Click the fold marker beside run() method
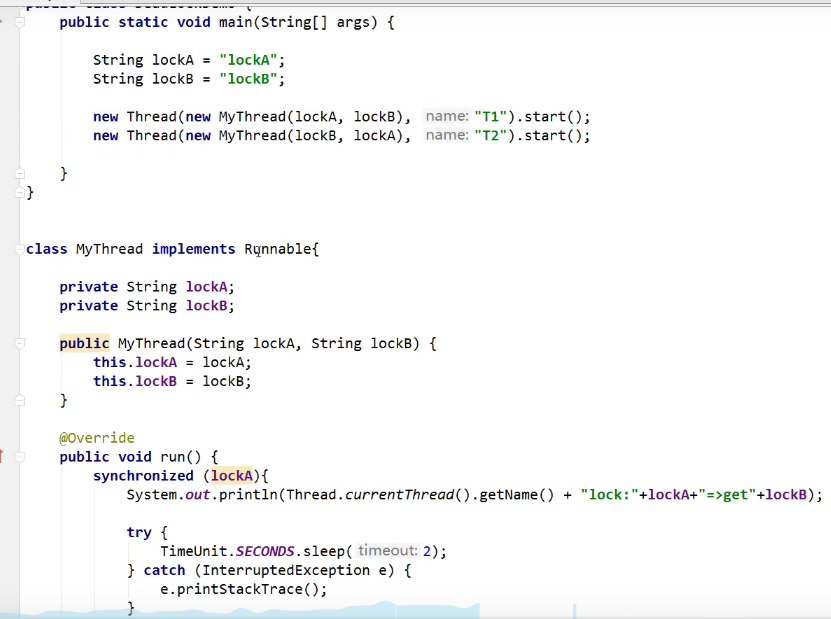831x619 pixels. 19,457
